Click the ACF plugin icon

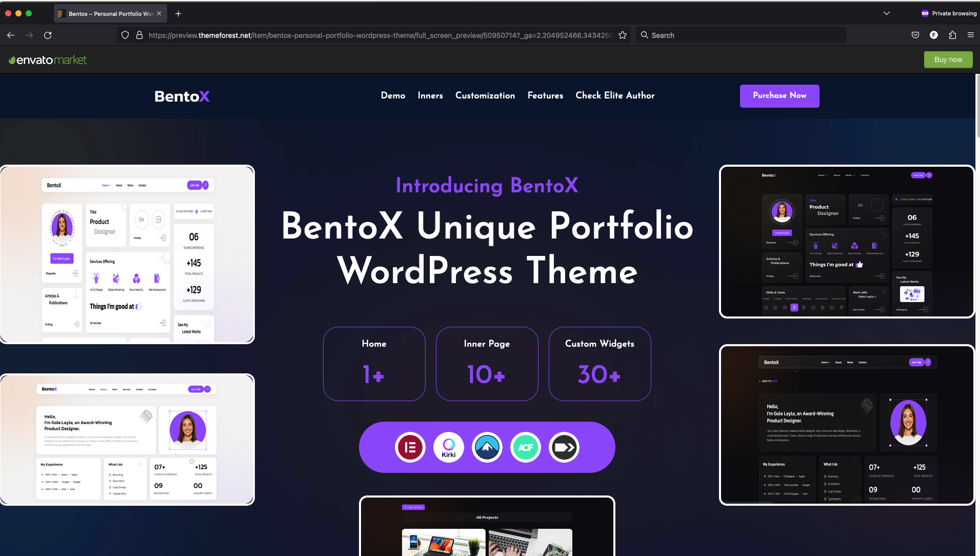tap(526, 447)
